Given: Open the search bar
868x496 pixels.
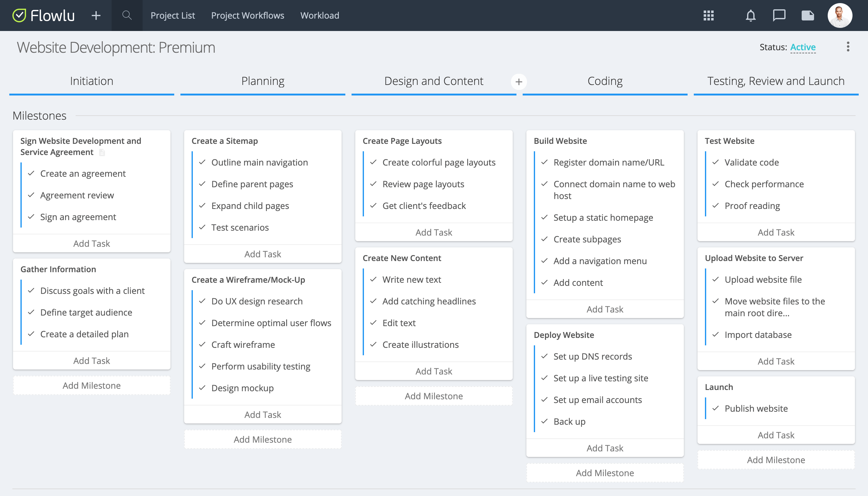Looking at the screenshot, I should 126,15.
